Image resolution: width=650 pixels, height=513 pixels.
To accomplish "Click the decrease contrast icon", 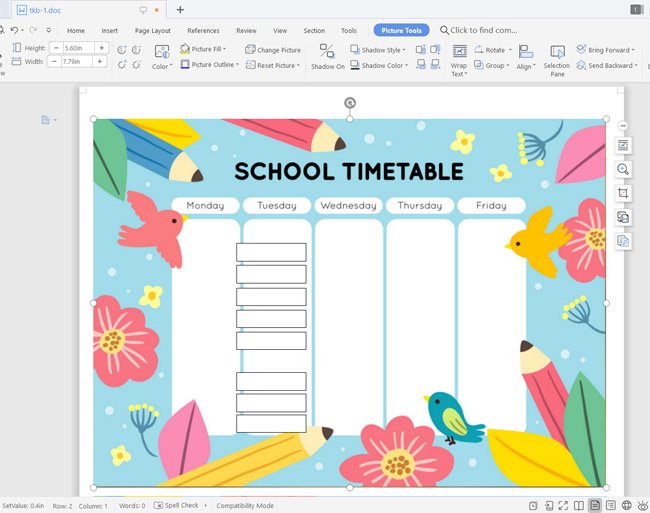I will click(136, 50).
